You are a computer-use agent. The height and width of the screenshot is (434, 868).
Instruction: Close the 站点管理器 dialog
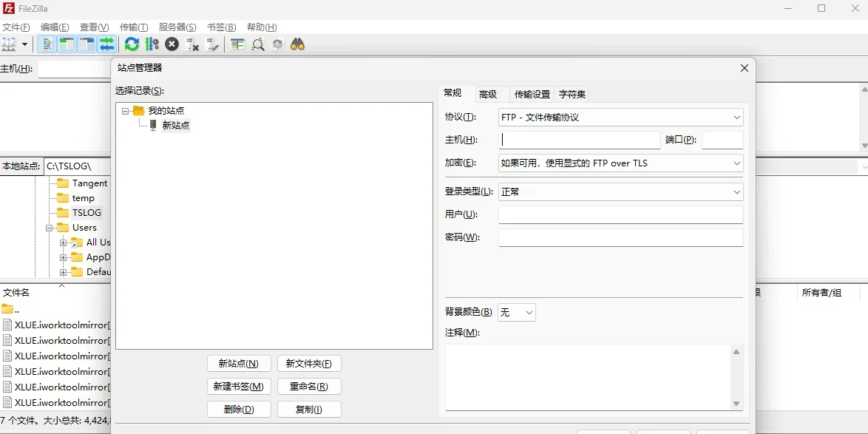744,68
